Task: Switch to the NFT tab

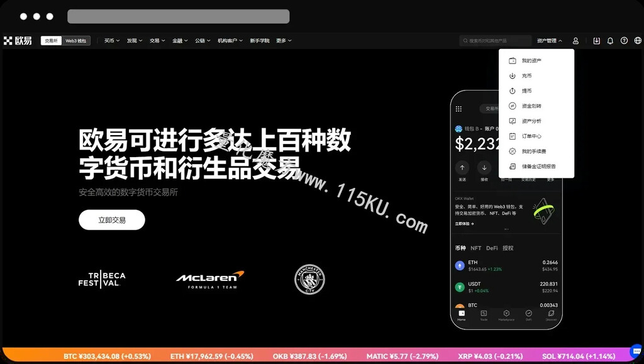Action: [475, 248]
